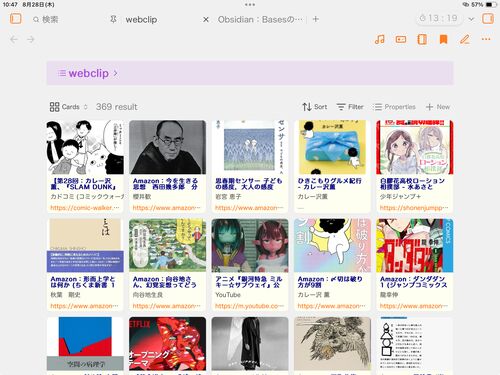Click the orange bookmark icon
Screen dimensions: 500x375
443,40
